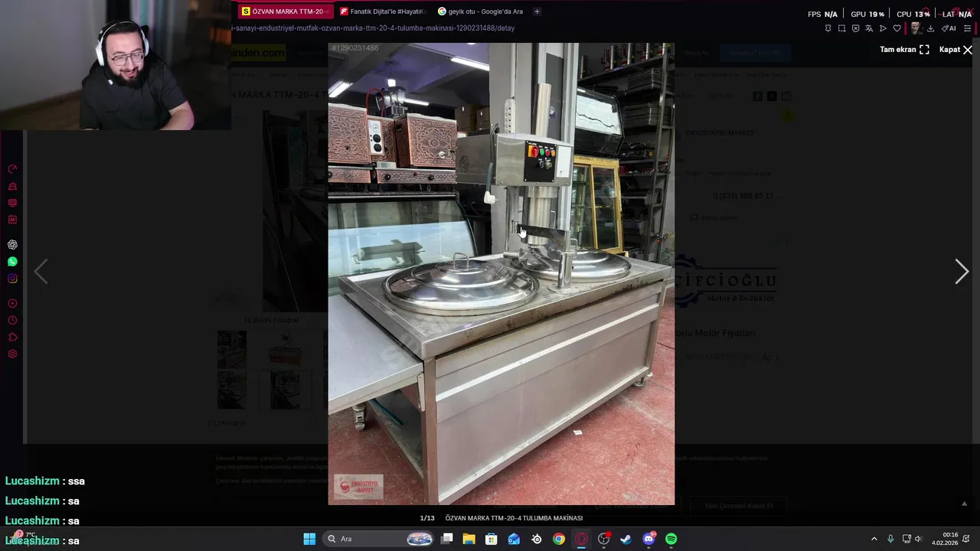
Task: Show next photo with right arrow
Action: point(962,272)
